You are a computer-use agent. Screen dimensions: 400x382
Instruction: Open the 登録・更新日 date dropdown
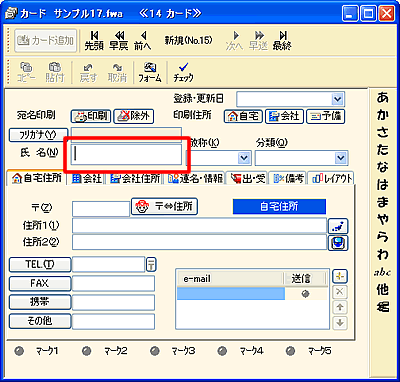tap(338, 99)
